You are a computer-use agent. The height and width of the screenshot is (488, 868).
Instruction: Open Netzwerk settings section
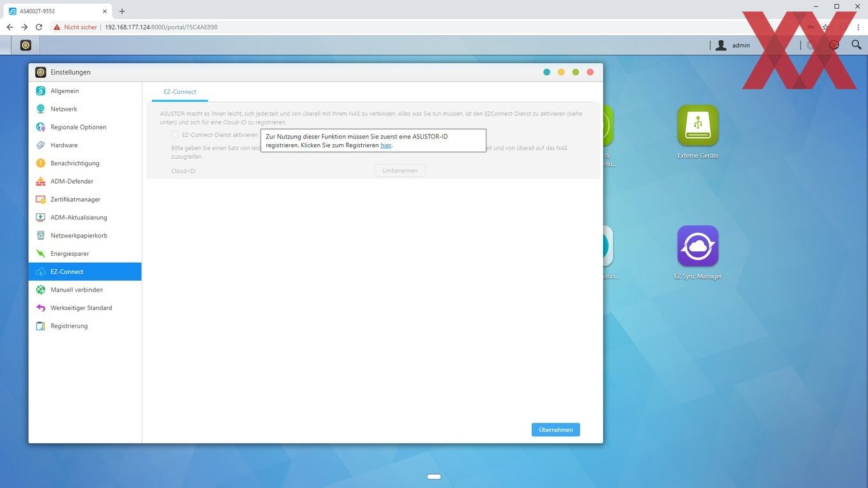[85, 109]
